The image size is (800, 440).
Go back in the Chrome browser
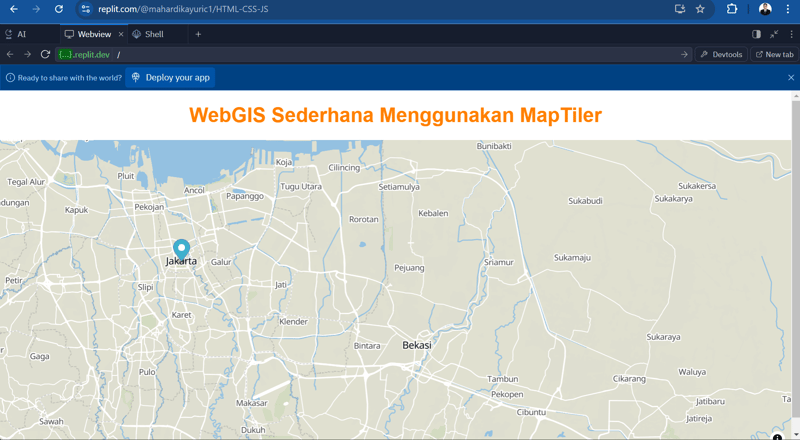click(x=14, y=9)
